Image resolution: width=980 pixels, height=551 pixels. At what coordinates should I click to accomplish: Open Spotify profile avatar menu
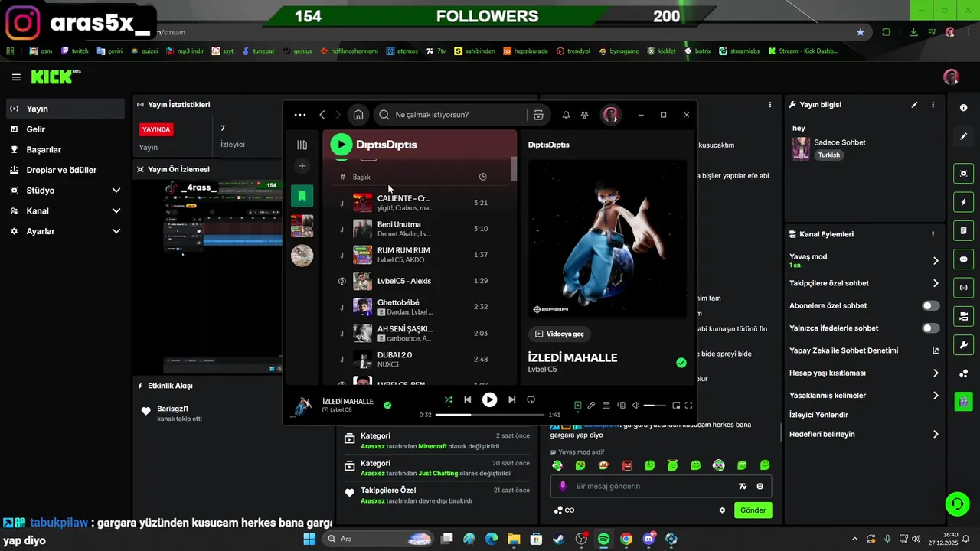[610, 115]
